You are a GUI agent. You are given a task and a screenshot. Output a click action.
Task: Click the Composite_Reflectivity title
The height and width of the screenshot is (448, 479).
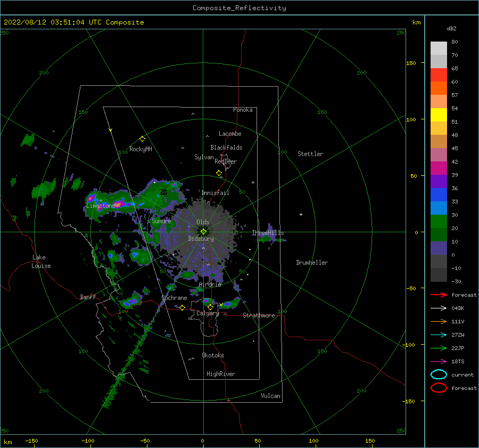click(x=240, y=8)
